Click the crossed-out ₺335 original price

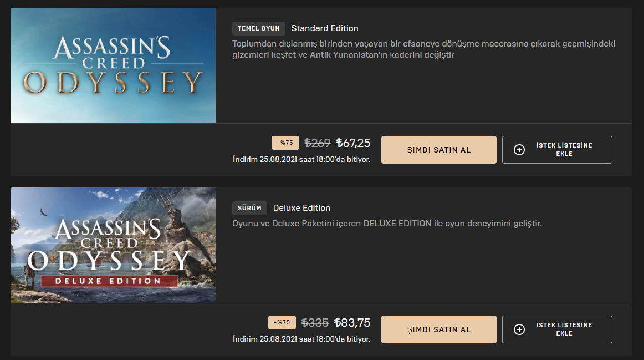(x=315, y=323)
